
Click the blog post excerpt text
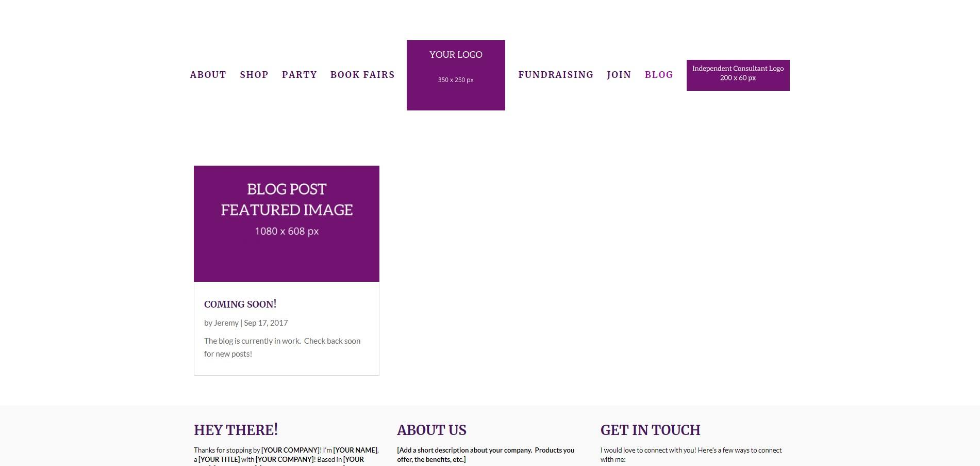click(x=282, y=347)
